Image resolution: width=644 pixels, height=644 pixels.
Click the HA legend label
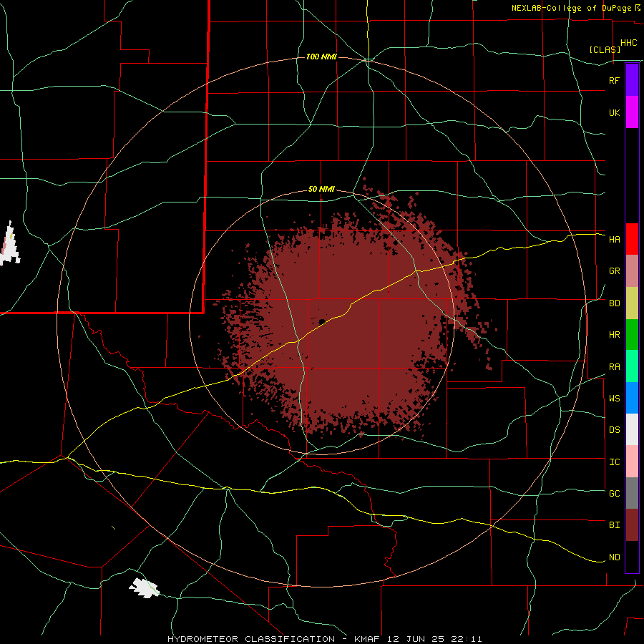(x=614, y=239)
